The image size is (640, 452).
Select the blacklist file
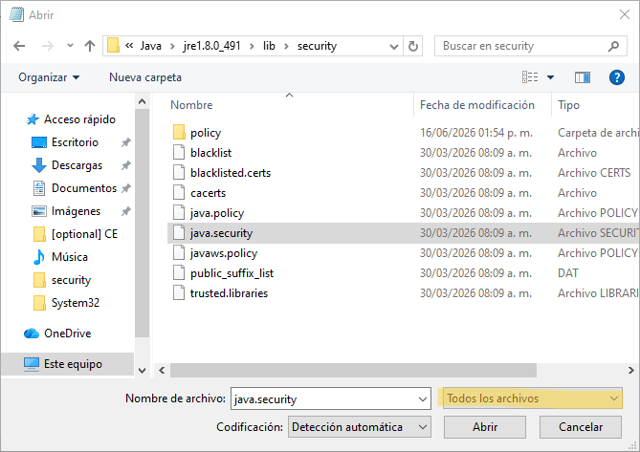coord(211,153)
